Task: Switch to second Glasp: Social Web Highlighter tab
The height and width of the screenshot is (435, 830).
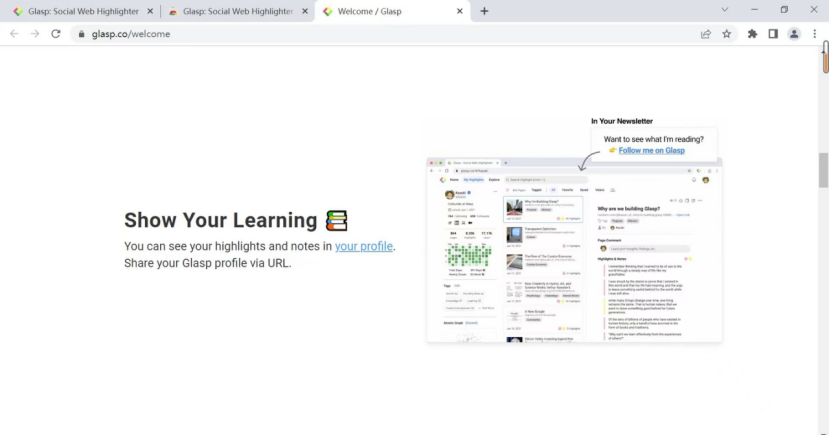Action: point(238,11)
